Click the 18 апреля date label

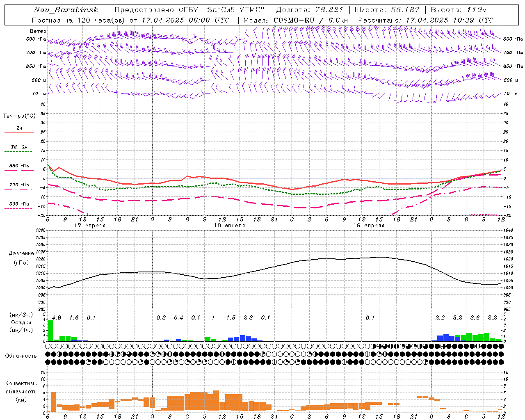229,226
